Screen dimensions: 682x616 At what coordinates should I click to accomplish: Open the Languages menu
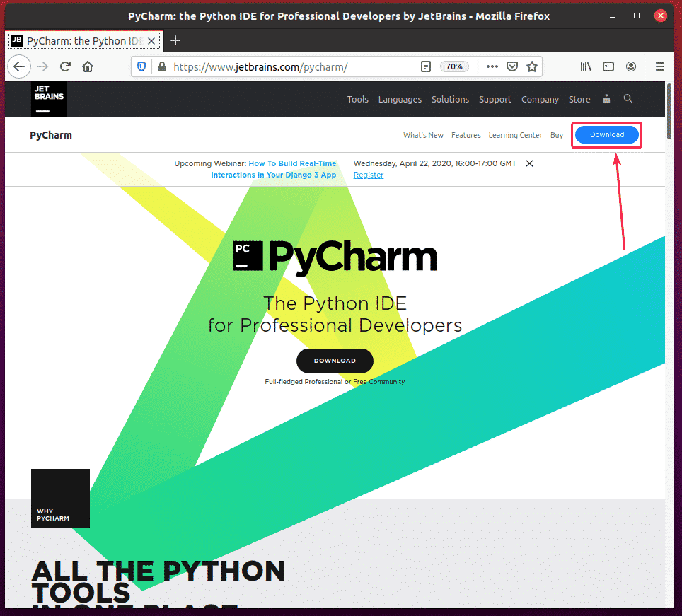[400, 99]
